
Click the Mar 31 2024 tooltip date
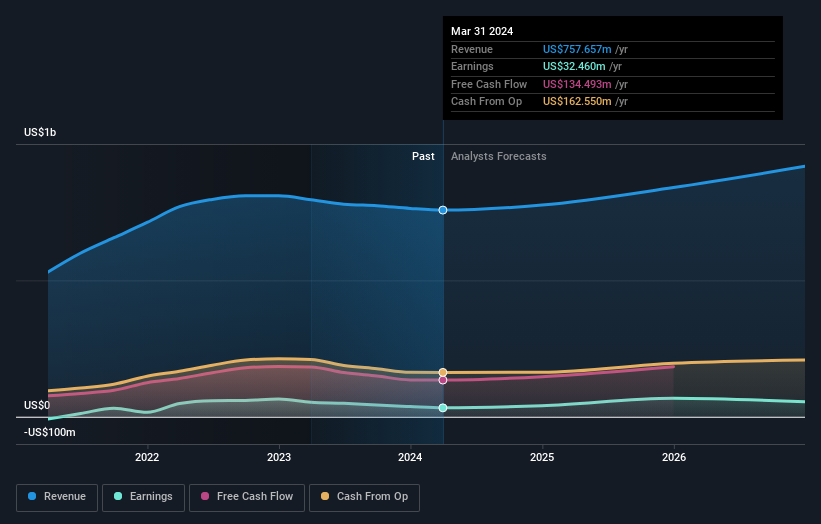pos(482,31)
